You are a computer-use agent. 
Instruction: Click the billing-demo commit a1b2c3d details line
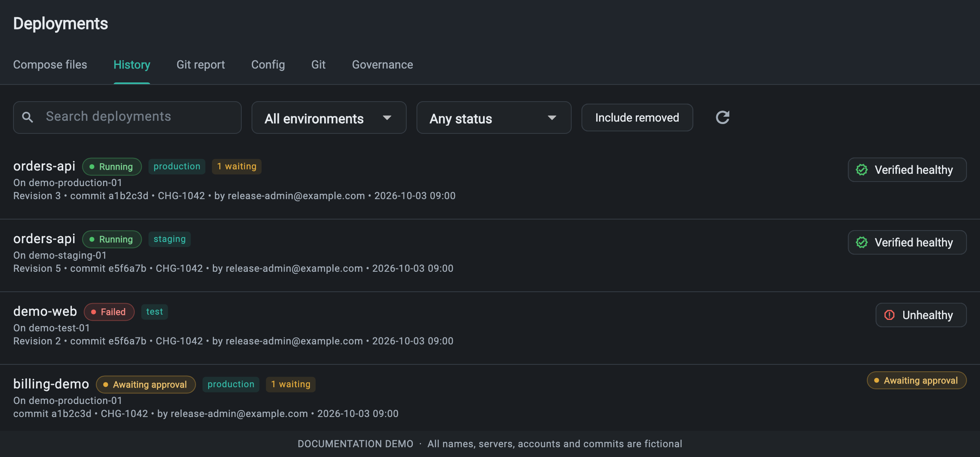tap(206, 414)
